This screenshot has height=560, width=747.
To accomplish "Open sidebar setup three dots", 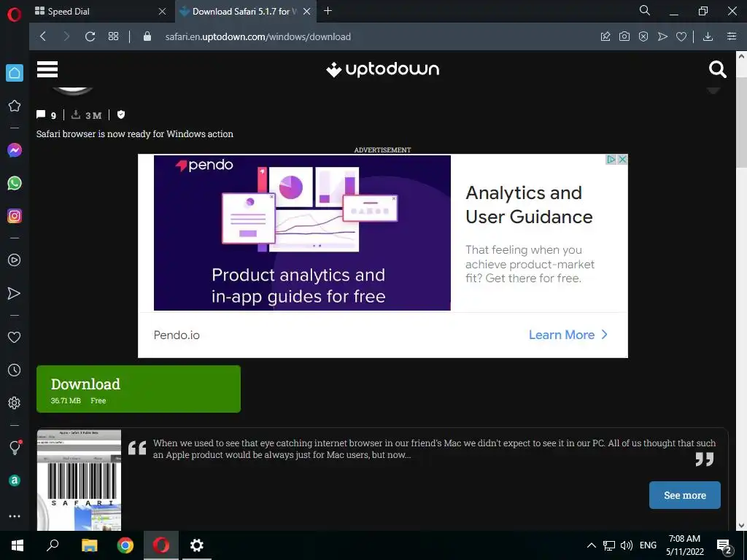I will pyautogui.click(x=15, y=516).
